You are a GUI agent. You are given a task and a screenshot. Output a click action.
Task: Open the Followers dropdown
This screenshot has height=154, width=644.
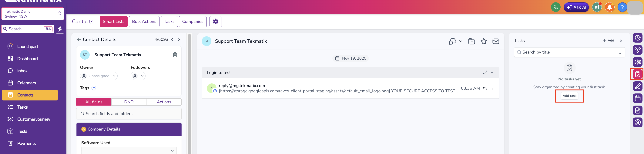coord(138,76)
